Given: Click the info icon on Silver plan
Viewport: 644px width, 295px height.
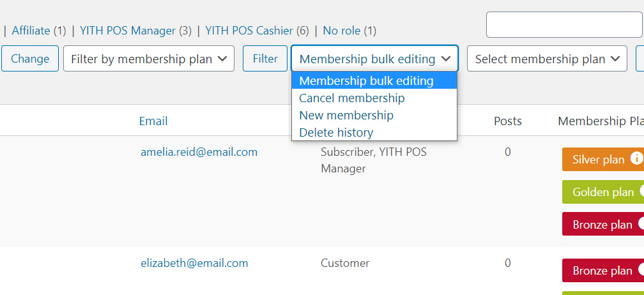Looking at the screenshot, I should 636,158.
